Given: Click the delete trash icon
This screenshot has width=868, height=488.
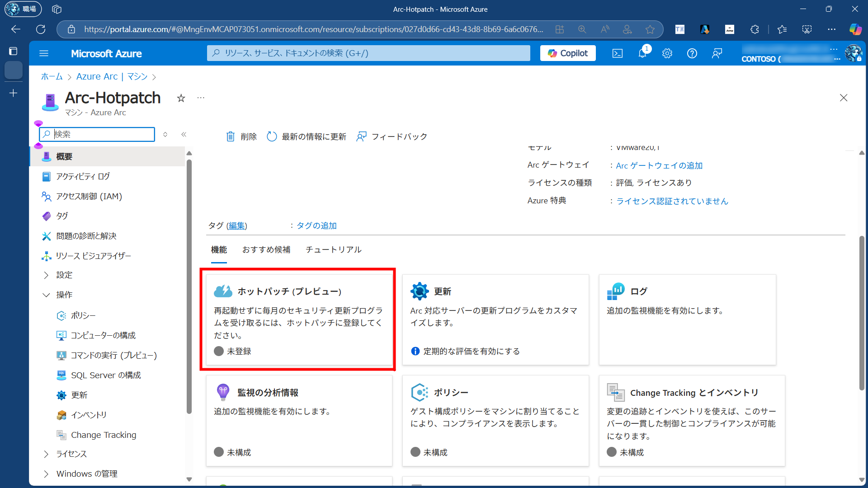Looking at the screenshot, I should [231, 136].
